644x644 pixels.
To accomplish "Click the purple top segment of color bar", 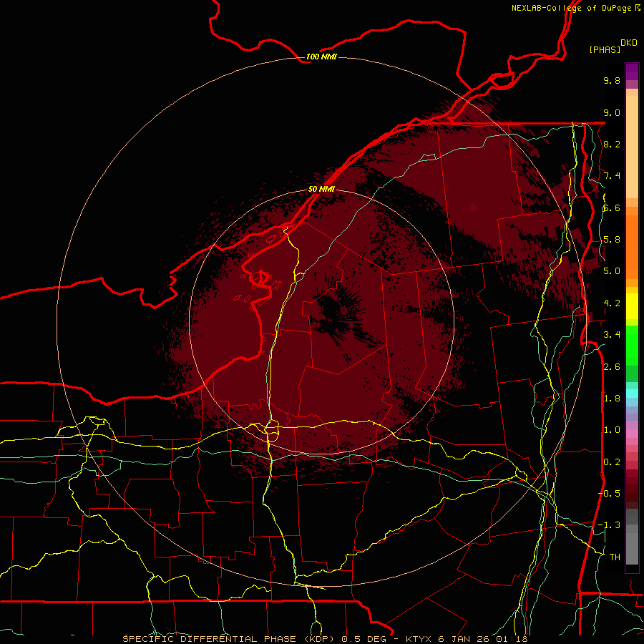I will 632,72.
